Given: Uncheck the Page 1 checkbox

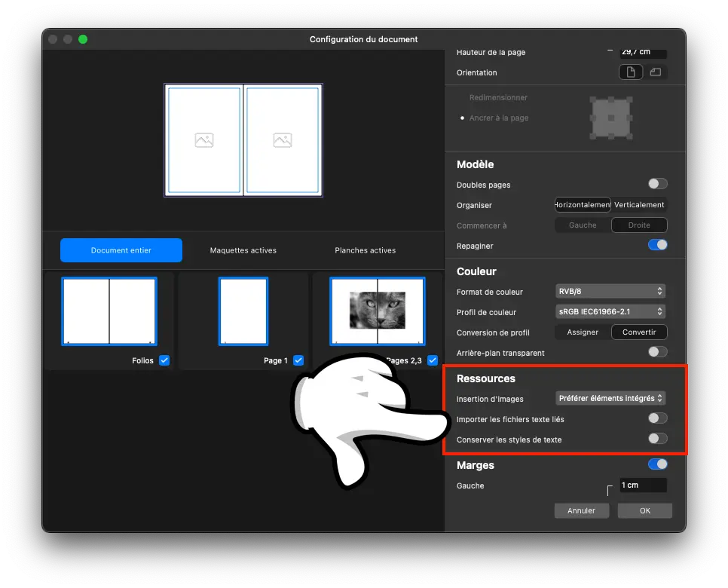Looking at the screenshot, I should 298,360.
